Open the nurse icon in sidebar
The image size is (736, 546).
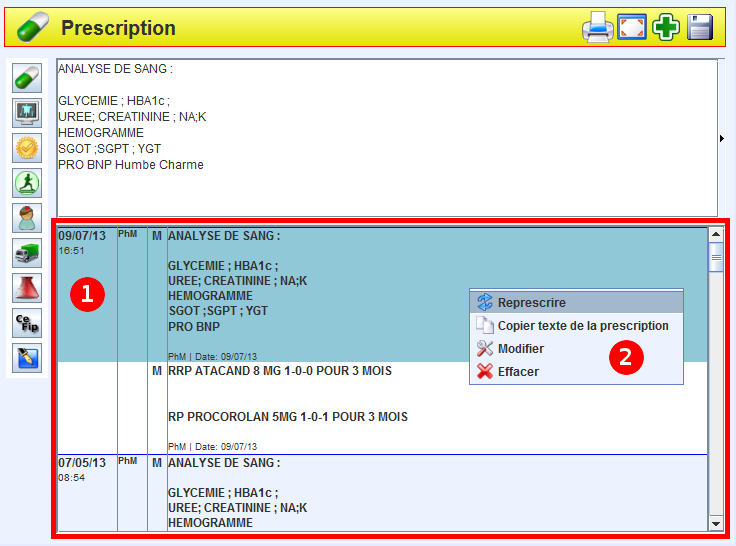click(x=26, y=218)
